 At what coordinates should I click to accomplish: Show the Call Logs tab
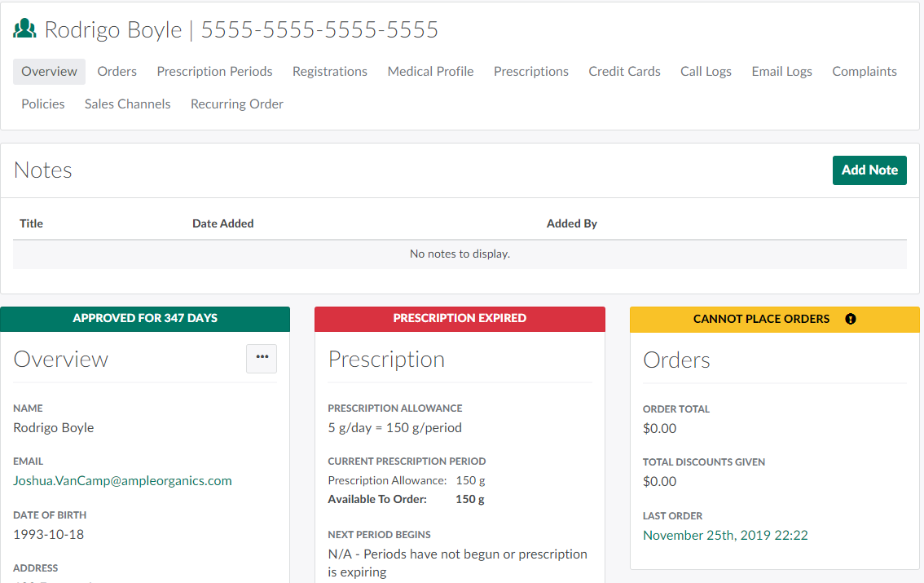coord(706,72)
